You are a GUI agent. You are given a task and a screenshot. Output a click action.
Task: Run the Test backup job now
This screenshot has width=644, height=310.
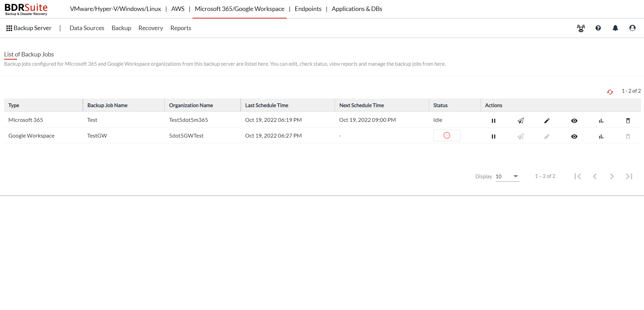pos(520,120)
